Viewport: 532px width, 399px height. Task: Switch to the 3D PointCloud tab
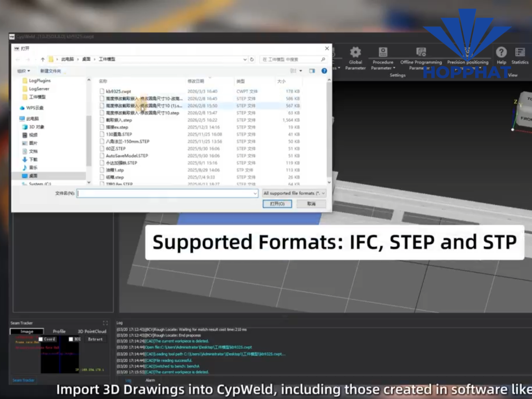tap(92, 331)
